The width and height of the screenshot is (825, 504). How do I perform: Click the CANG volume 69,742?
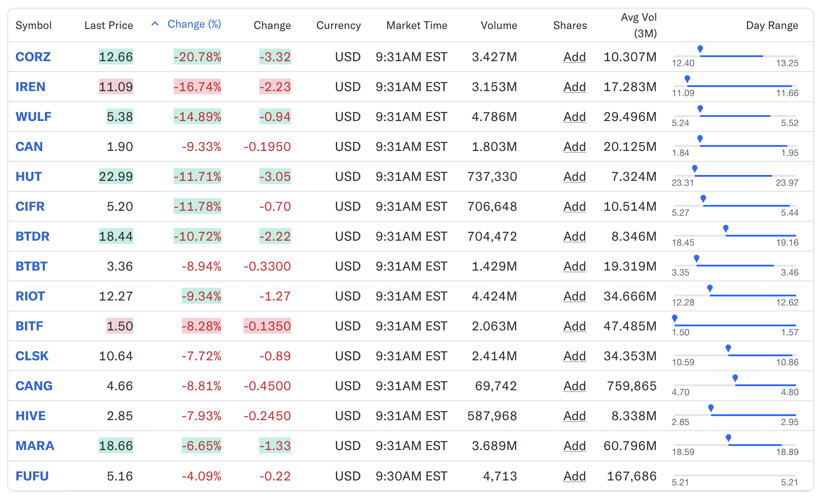(x=496, y=386)
